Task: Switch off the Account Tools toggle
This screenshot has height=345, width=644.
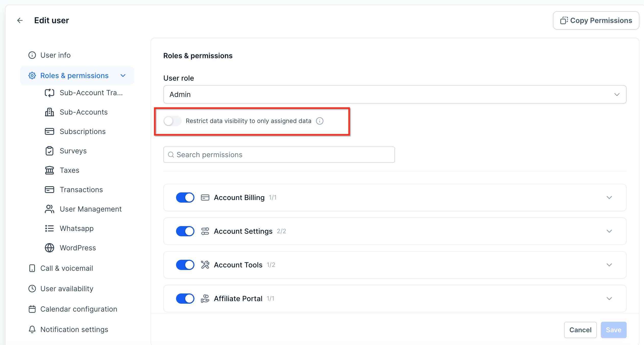Action: click(x=185, y=265)
